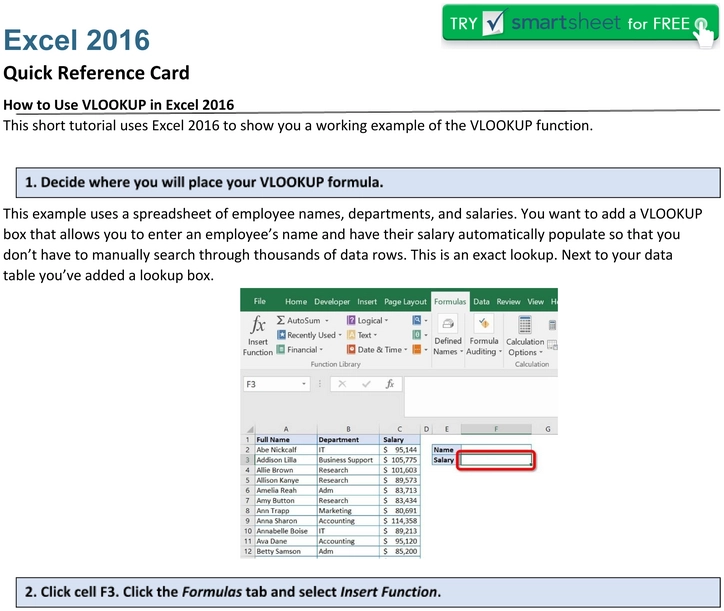
Task: Click the 'Department' header cell
Action: (x=348, y=440)
